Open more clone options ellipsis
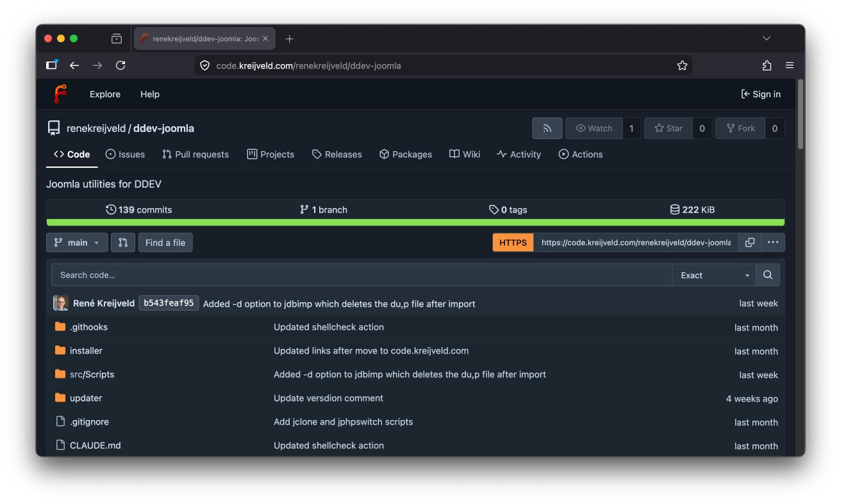This screenshot has width=841, height=504. tap(773, 243)
